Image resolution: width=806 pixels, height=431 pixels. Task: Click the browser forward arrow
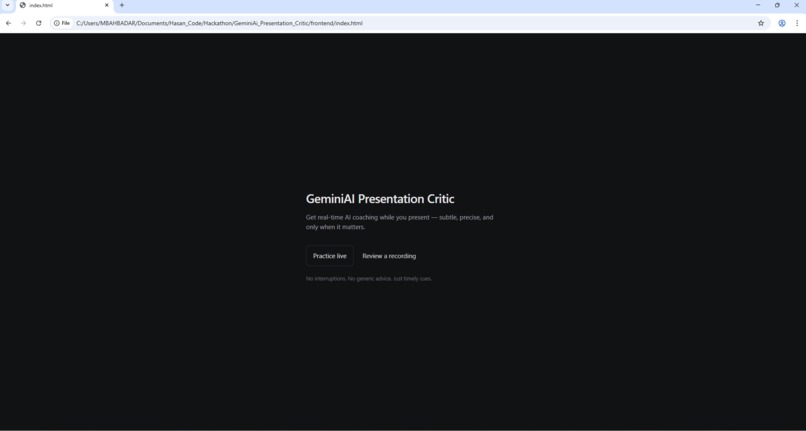(x=23, y=23)
